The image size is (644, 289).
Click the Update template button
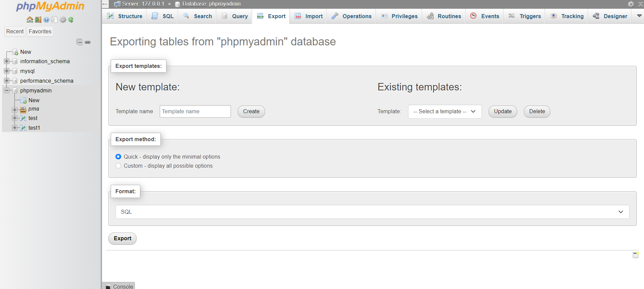(x=503, y=112)
